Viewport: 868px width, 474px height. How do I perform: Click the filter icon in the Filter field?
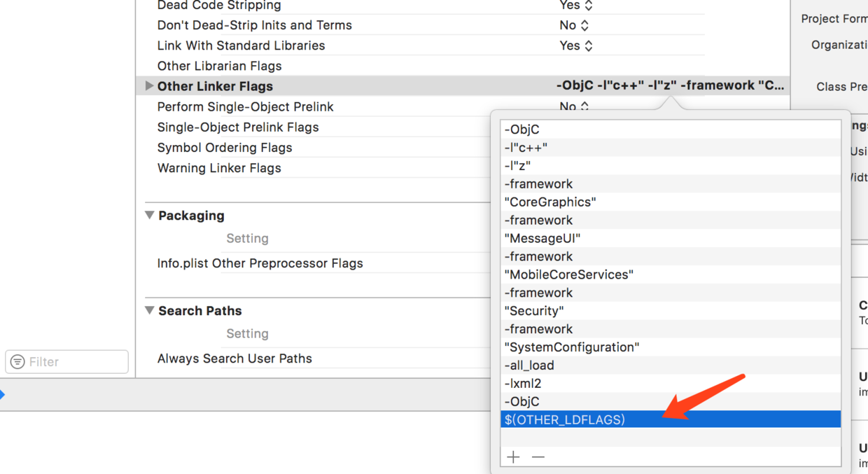[17, 362]
